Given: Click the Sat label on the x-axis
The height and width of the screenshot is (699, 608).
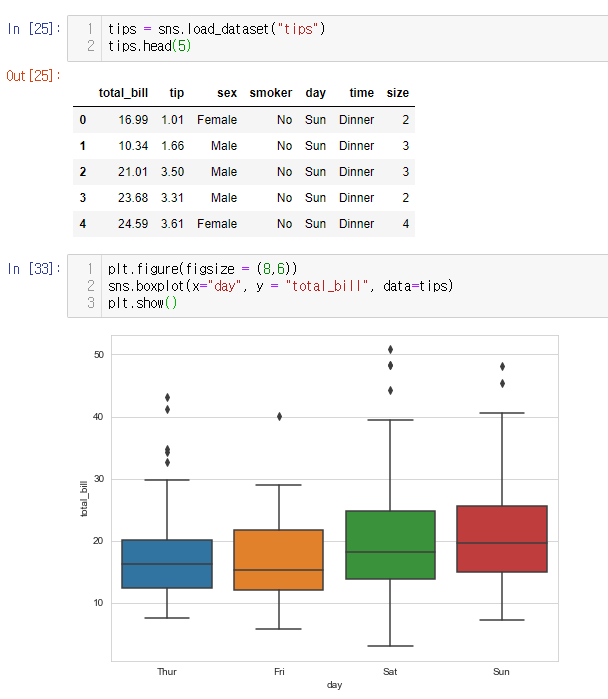Looking at the screenshot, I should (x=390, y=672).
